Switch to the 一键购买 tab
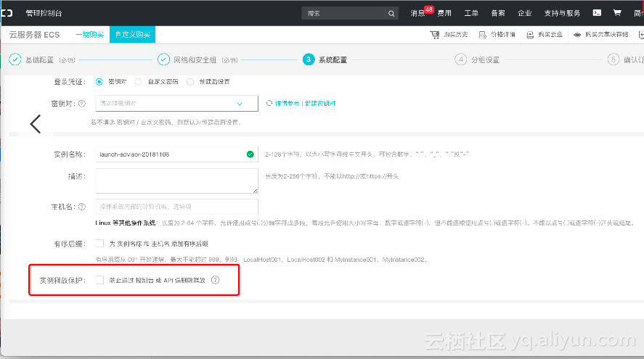 point(89,35)
